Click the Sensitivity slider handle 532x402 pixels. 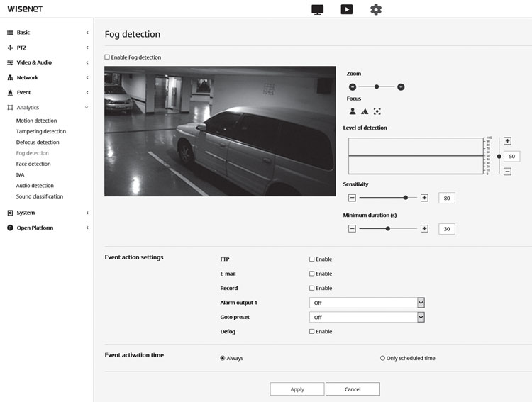[x=406, y=197]
